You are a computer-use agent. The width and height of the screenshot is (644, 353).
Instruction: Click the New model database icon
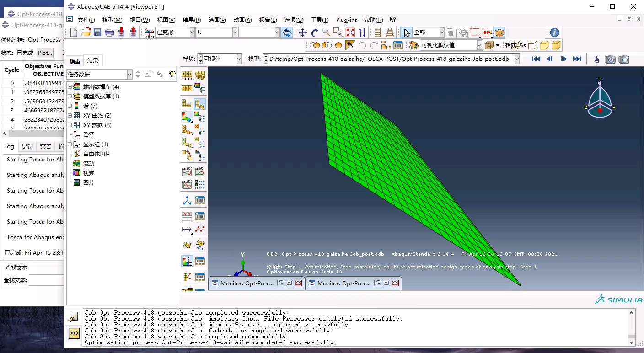coord(74,32)
